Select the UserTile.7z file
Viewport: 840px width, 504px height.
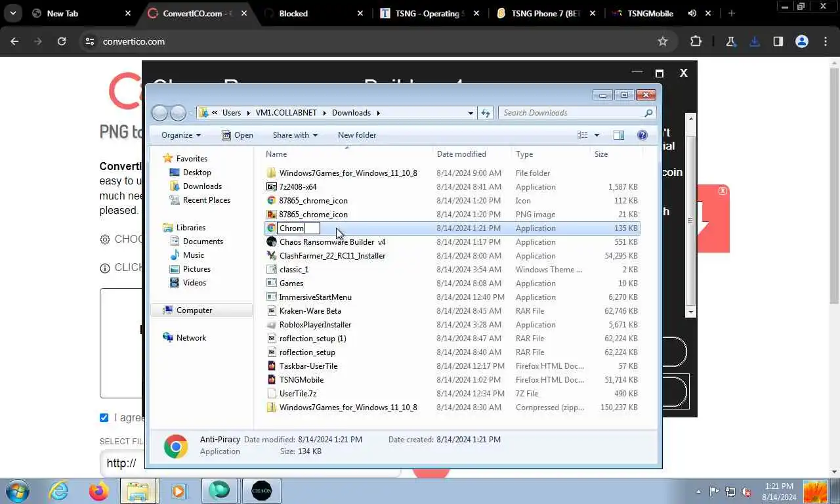tap(298, 394)
